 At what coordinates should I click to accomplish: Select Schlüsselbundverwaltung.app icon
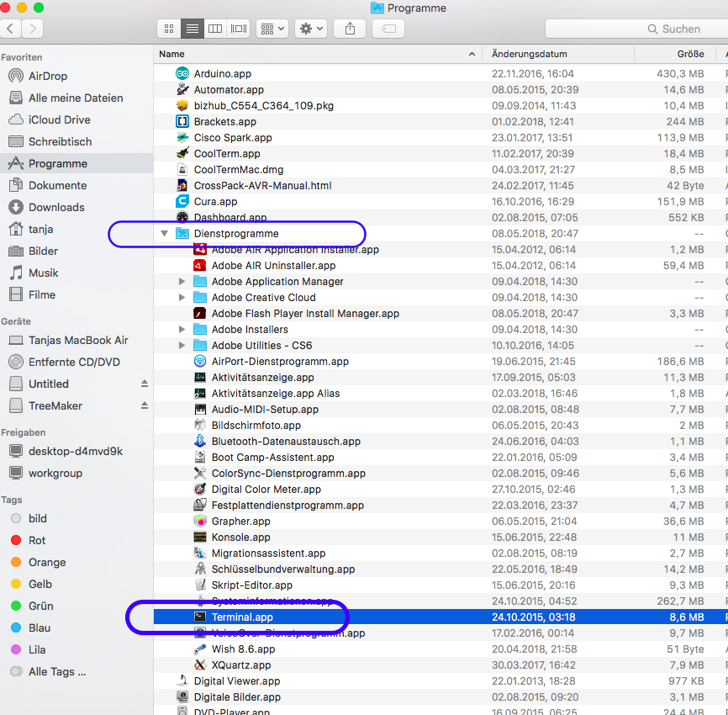pyautogui.click(x=200, y=569)
